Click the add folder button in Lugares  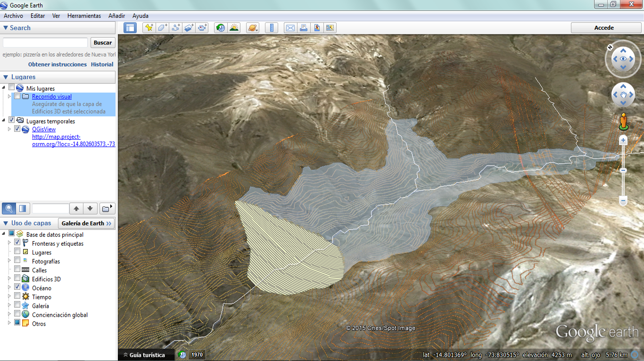tap(107, 208)
